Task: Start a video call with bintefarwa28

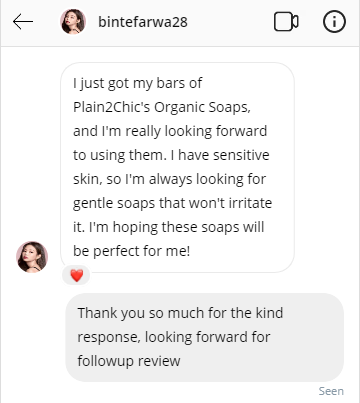Action: pos(286,22)
